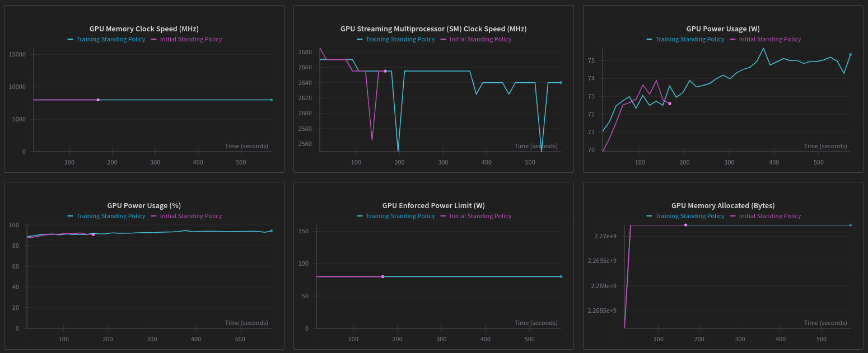Hide Training Standing Policy in SM Clock Speed chart
This screenshot has height=353, width=868.
tap(400, 40)
